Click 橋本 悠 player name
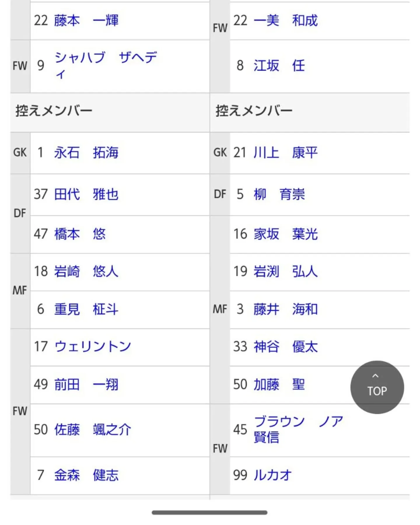 [80, 234]
